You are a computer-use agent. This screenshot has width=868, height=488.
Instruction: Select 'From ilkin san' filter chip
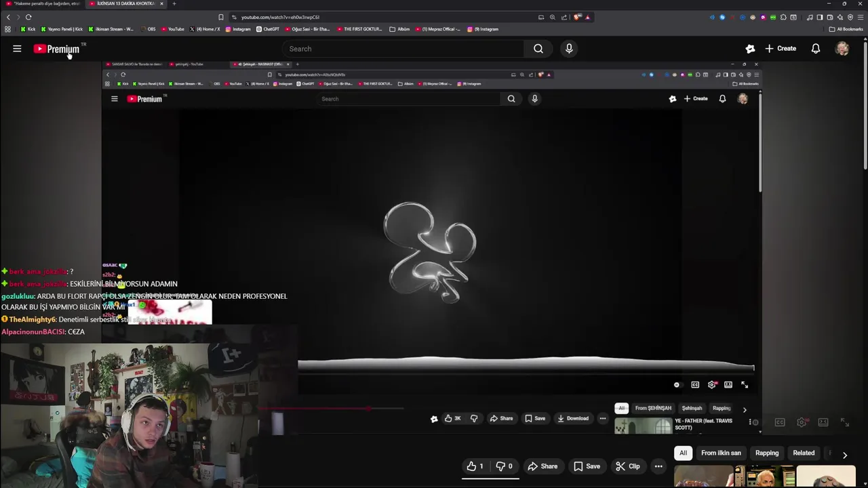721,453
